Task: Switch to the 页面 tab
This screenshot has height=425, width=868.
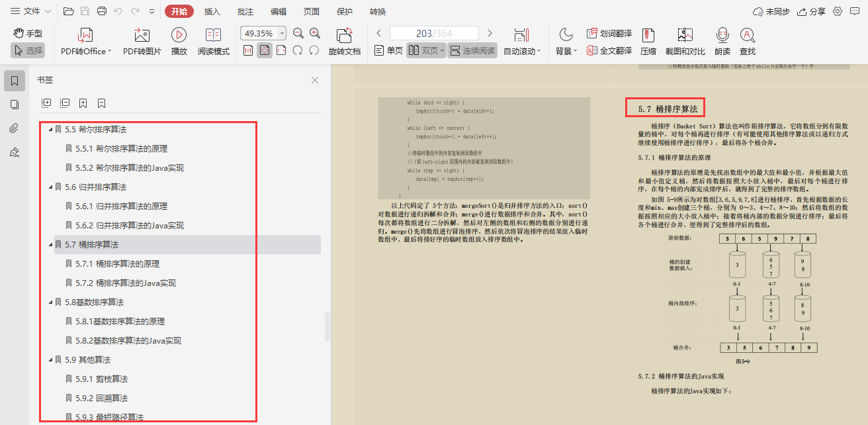Action: click(x=312, y=11)
